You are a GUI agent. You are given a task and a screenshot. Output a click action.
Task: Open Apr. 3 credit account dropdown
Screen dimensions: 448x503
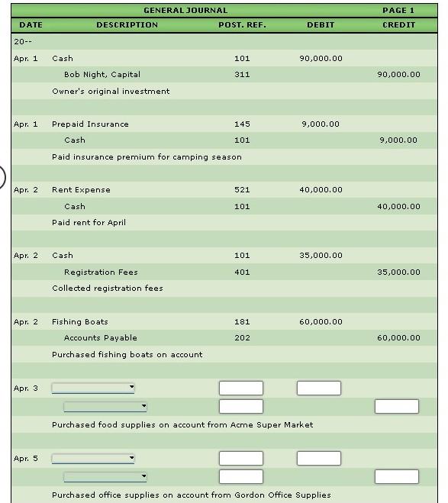click(105, 406)
